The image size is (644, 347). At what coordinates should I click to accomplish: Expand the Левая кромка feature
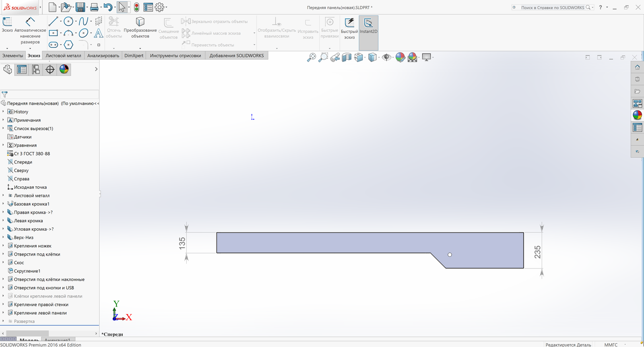click(x=3, y=221)
